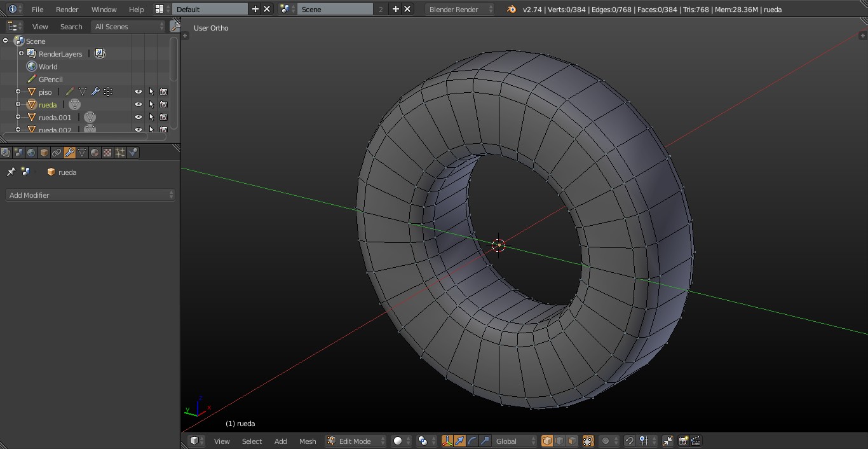Open the Help menu

pyautogui.click(x=136, y=9)
